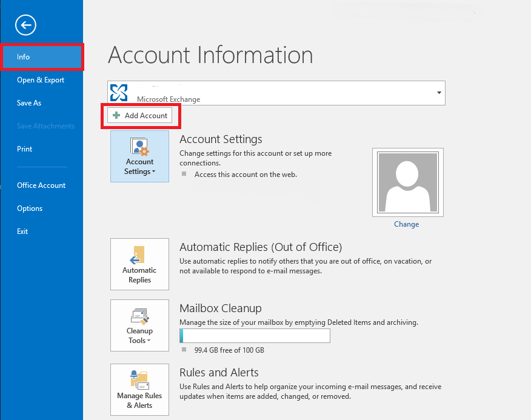This screenshot has height=420, width=531.
Task: Open the Open & Export menu
Action: [41, 80]
